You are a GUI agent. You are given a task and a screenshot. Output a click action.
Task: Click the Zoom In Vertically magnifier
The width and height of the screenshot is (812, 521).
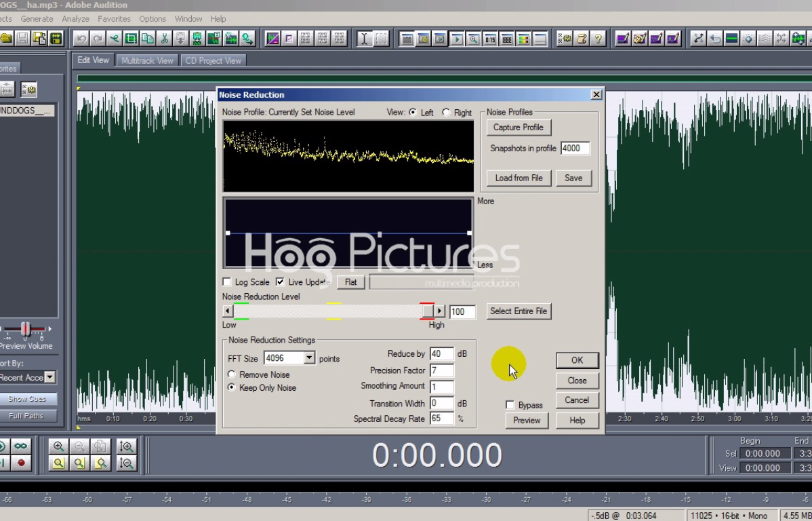(126, 446)
